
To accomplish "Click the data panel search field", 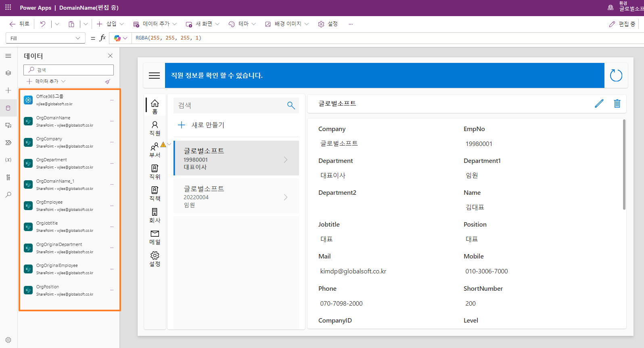I will point(69,70).
